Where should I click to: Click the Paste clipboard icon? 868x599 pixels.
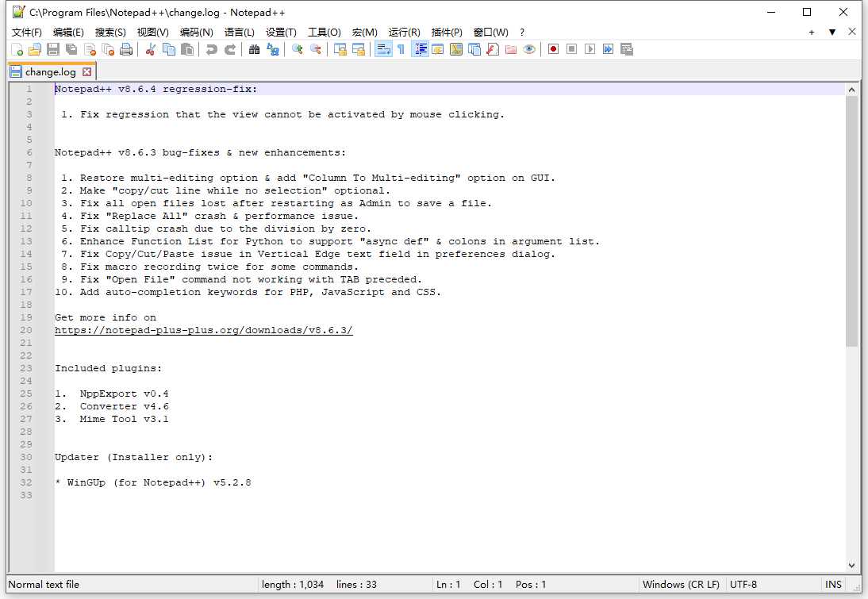187,49
